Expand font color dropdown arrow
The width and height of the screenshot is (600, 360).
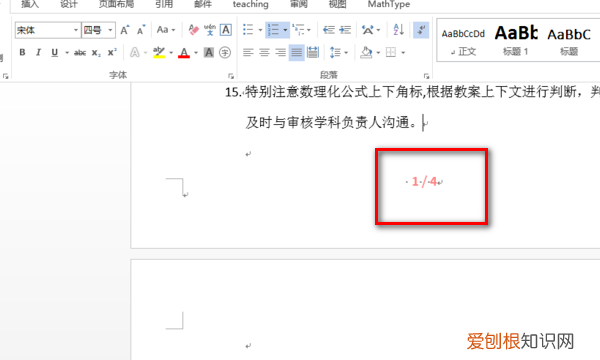pos(196,52)
